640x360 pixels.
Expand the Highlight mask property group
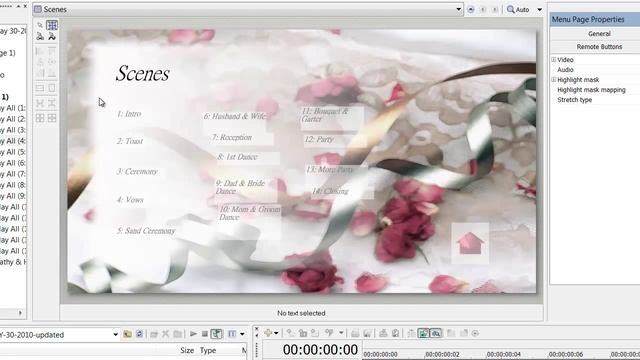[x=554, y=80]
